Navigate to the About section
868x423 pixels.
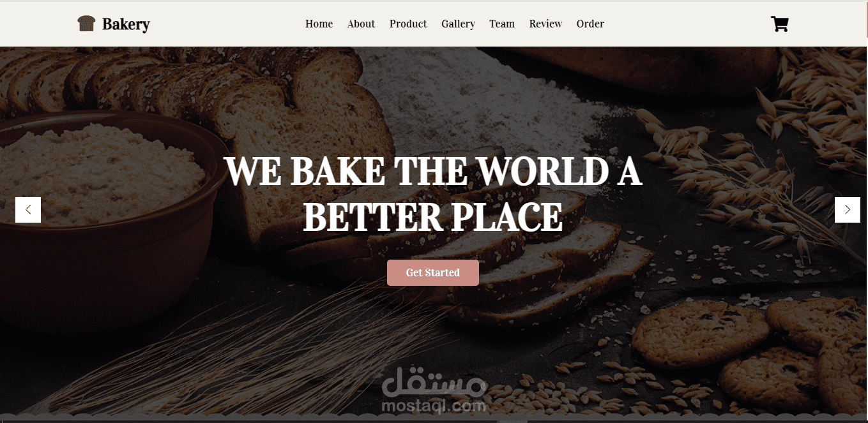tap(361, 24)
